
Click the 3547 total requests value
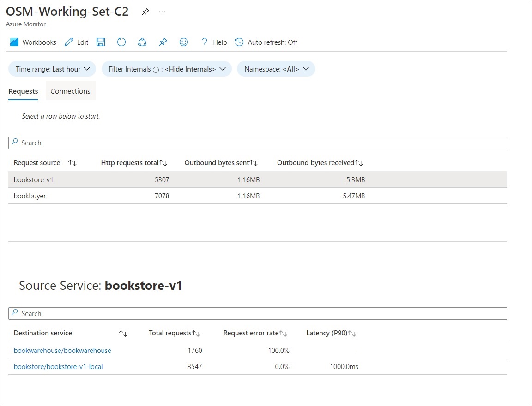[195, 367]
